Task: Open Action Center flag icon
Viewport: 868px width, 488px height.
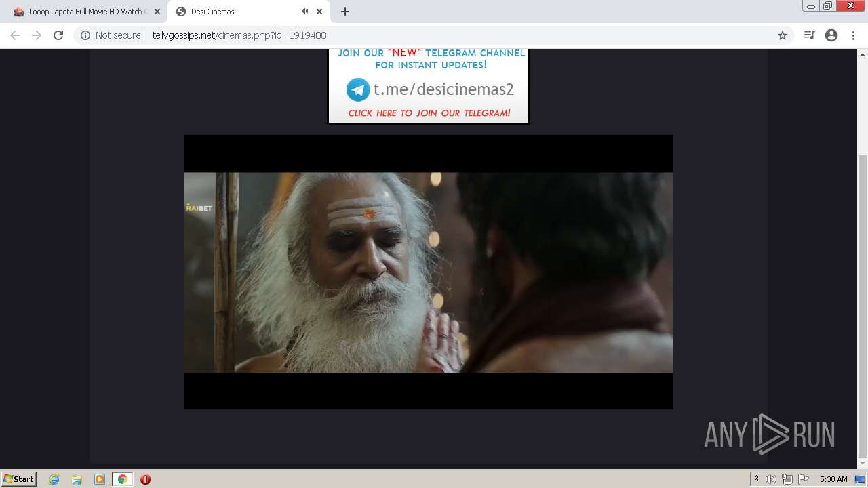Action: click(804, 479)
